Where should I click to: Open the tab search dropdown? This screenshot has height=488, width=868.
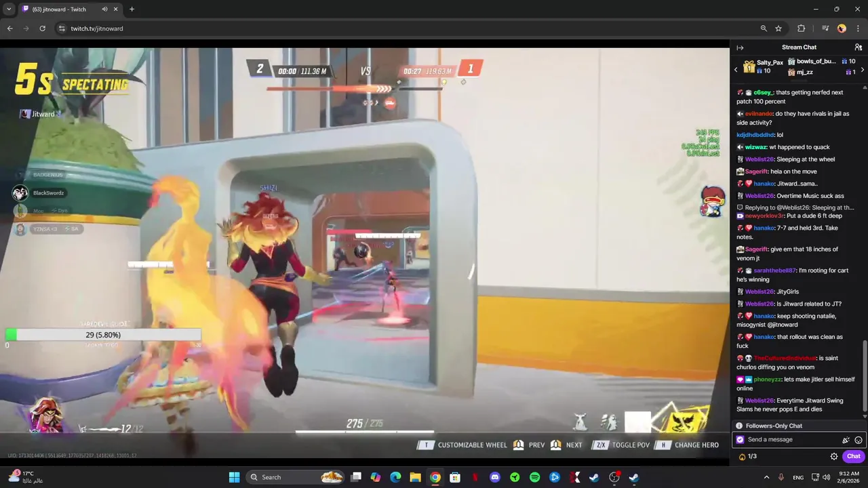(x=8, y=9)
